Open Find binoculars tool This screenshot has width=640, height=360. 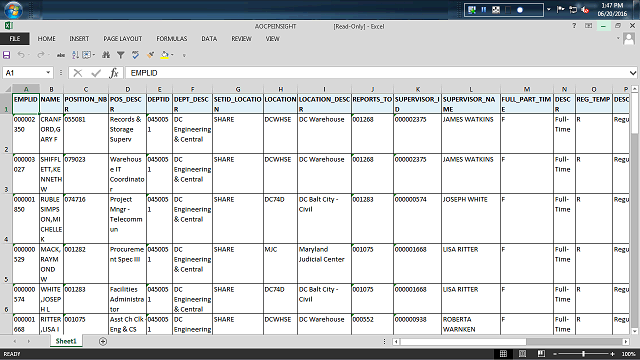coord(106,55)
